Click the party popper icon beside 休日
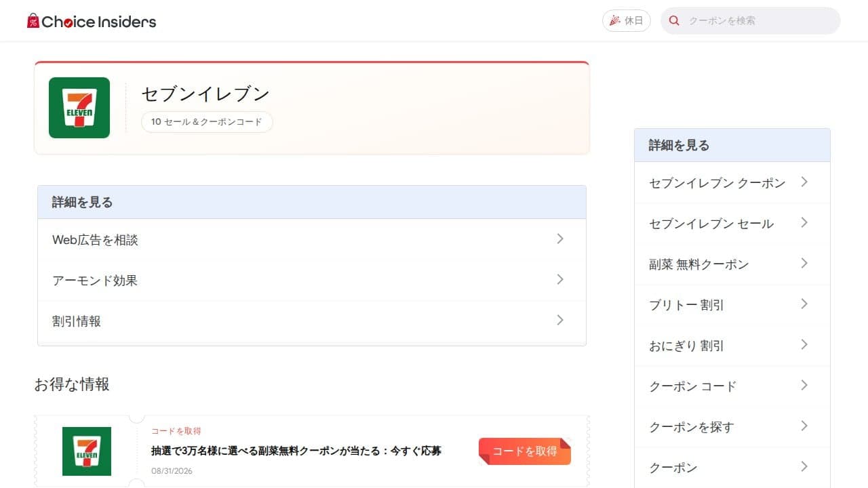This screenshot has height=488, width=868. click(614, 20)
